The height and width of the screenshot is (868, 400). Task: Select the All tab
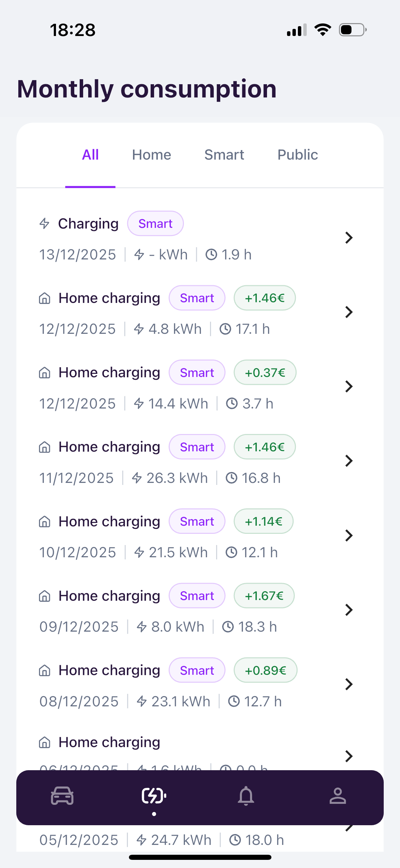[x=90, y=155]
